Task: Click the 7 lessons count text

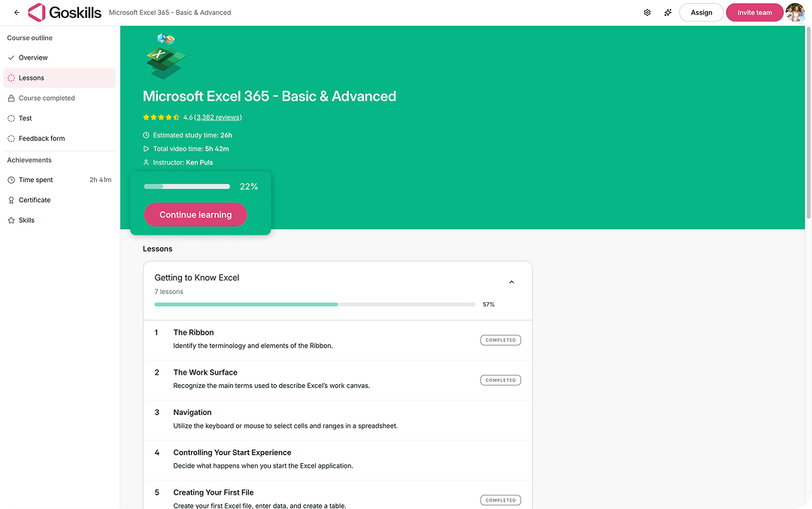Action: [x=169, y=292]
